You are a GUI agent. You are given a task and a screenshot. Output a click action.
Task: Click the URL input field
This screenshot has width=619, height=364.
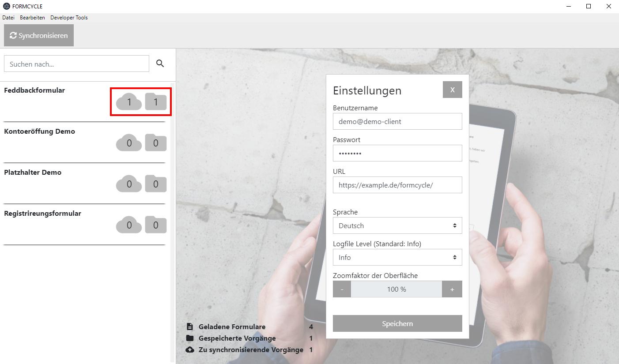pyautogui.click(x=397, y=185)
